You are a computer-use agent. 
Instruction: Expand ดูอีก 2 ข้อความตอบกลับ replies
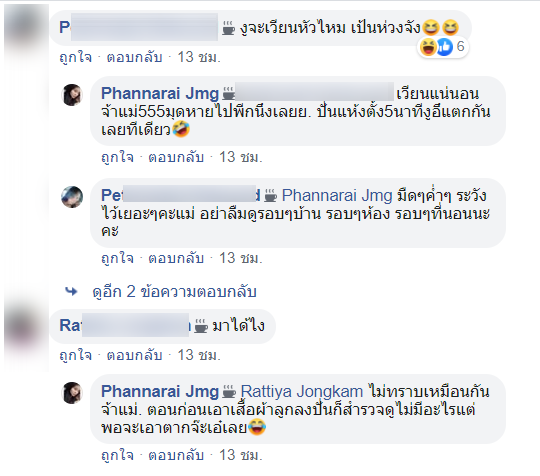[174, 292]
